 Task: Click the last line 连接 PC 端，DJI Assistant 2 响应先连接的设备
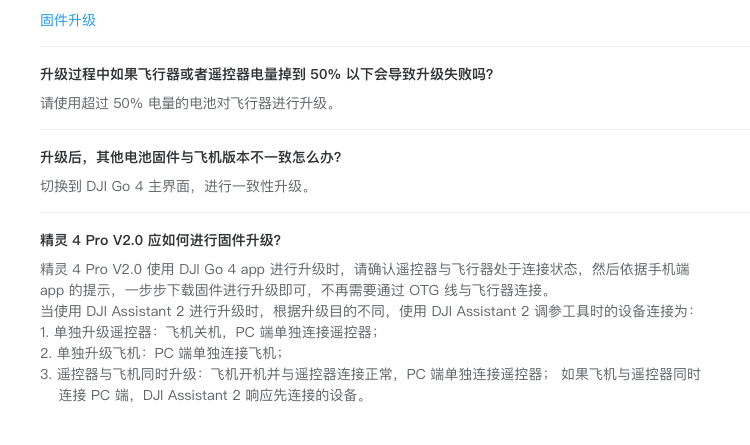tap(212, 395)
